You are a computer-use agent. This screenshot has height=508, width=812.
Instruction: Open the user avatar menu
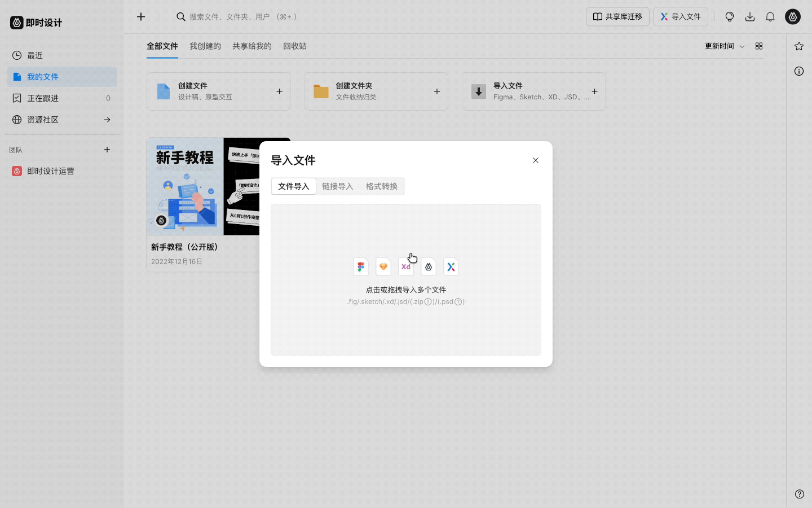coord(793,17)
